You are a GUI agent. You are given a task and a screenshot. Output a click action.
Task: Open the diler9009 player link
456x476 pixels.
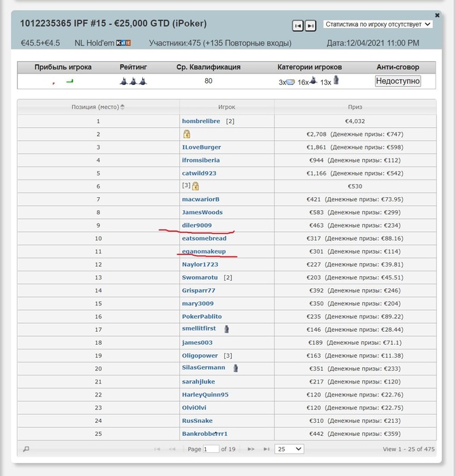(197, 225)
